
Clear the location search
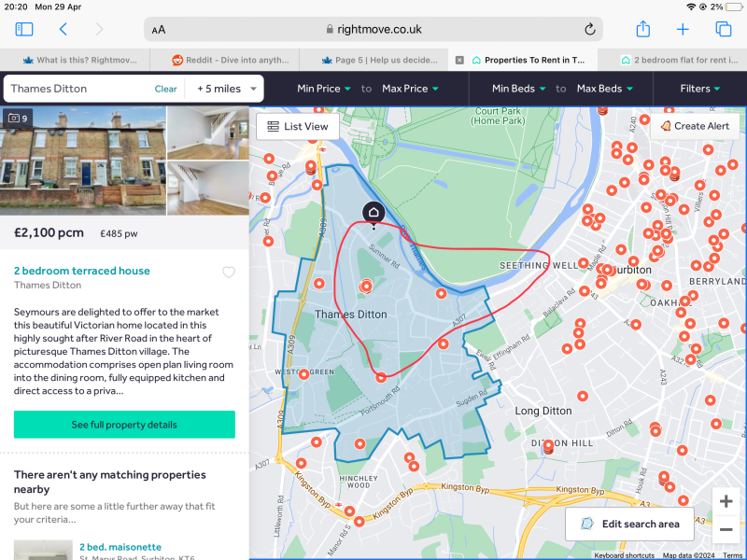(x=165, y=89)
